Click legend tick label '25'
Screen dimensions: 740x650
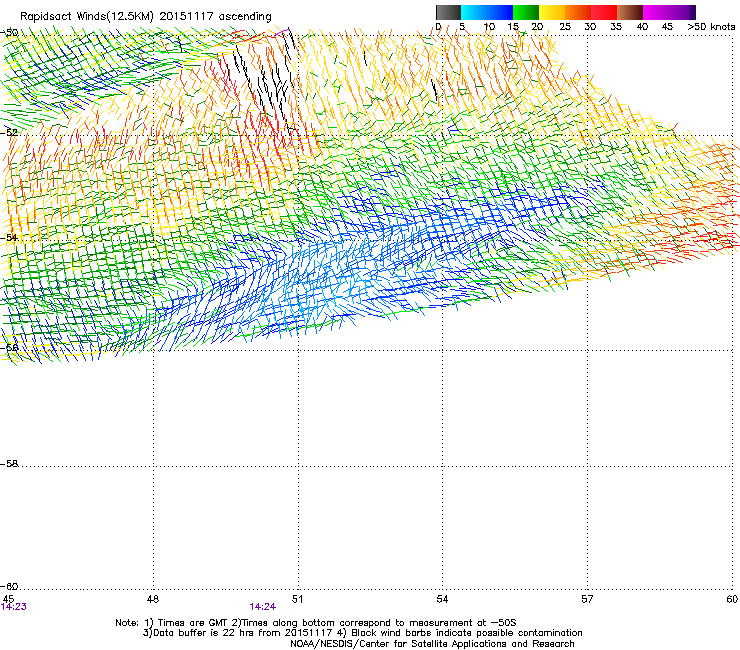click(x=565, y=26)
